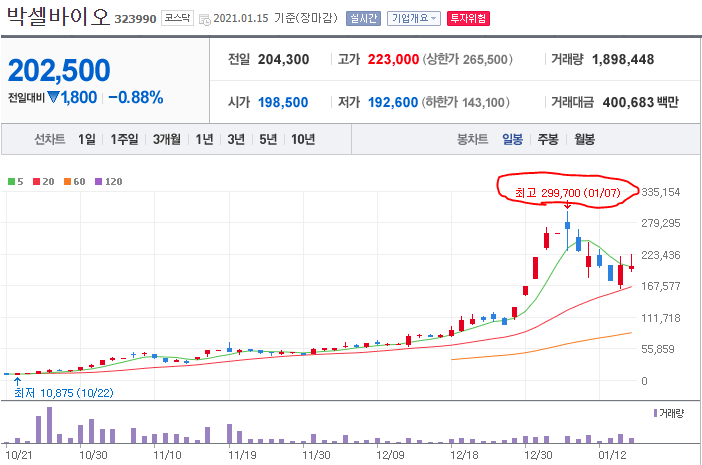This screenshot has height=465, width=702.
Task: Click the 상한가 265,500 text
Action: click(467, 60)
